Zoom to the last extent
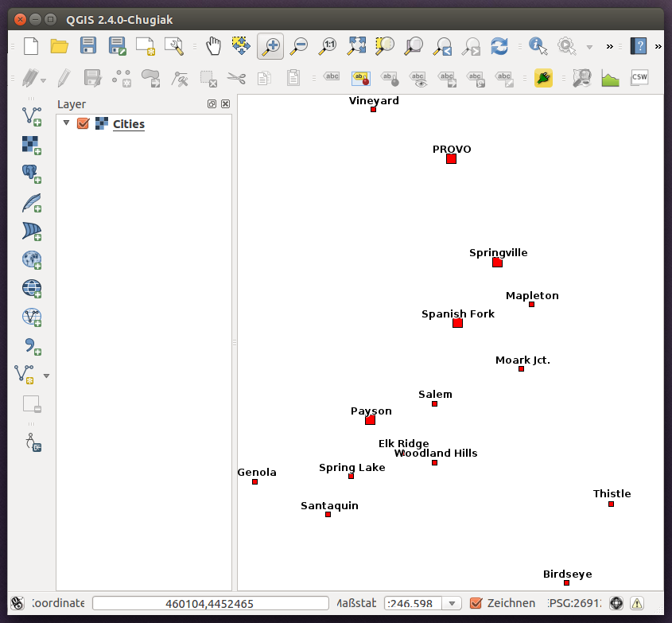 click(441, 46)
